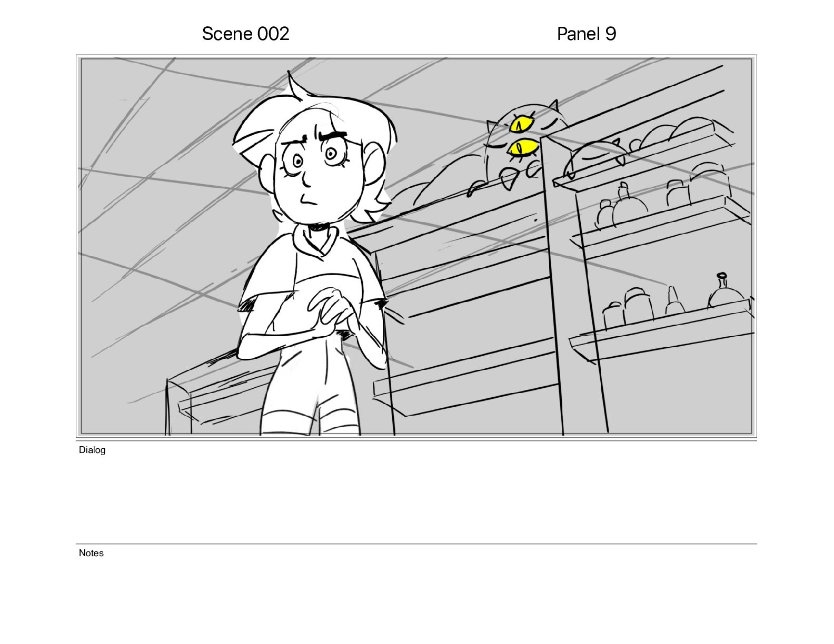This screenshot has height=644, width=834.
Task: Click the empty Notes text area
Action: [x=416, y=595]
